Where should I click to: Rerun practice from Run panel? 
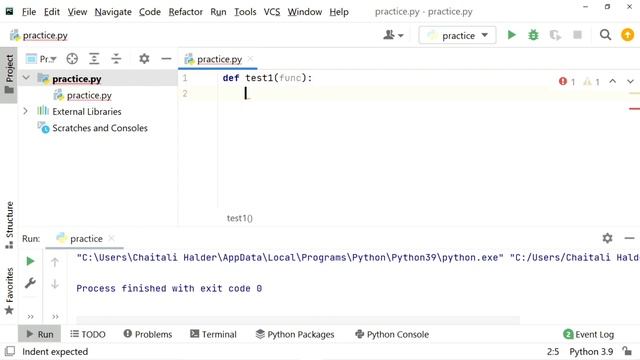(x=30, y=261)
